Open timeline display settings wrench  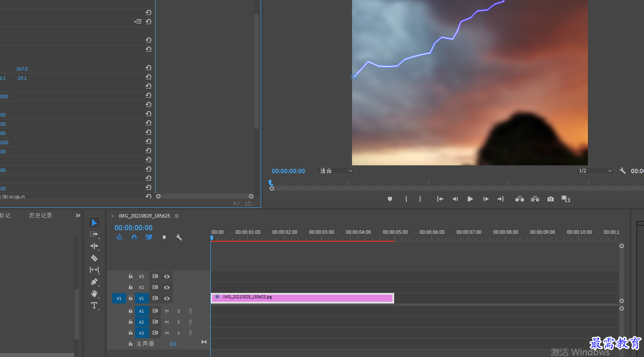pos(179,237)
